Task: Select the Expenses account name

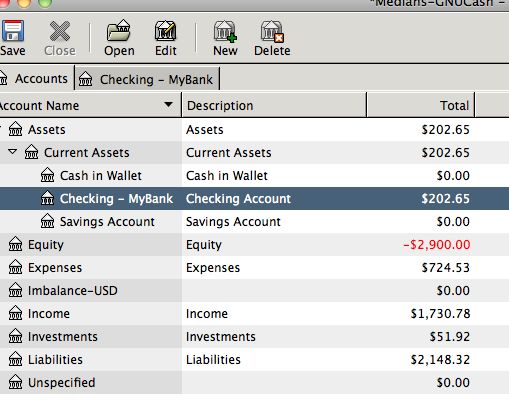Action: pos(55,268)
